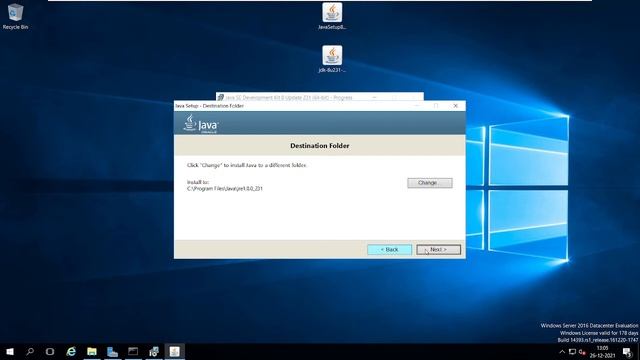Open the taskbar clock and date
The width and height of the screenshot is (640, 360).
pos(602,352)
